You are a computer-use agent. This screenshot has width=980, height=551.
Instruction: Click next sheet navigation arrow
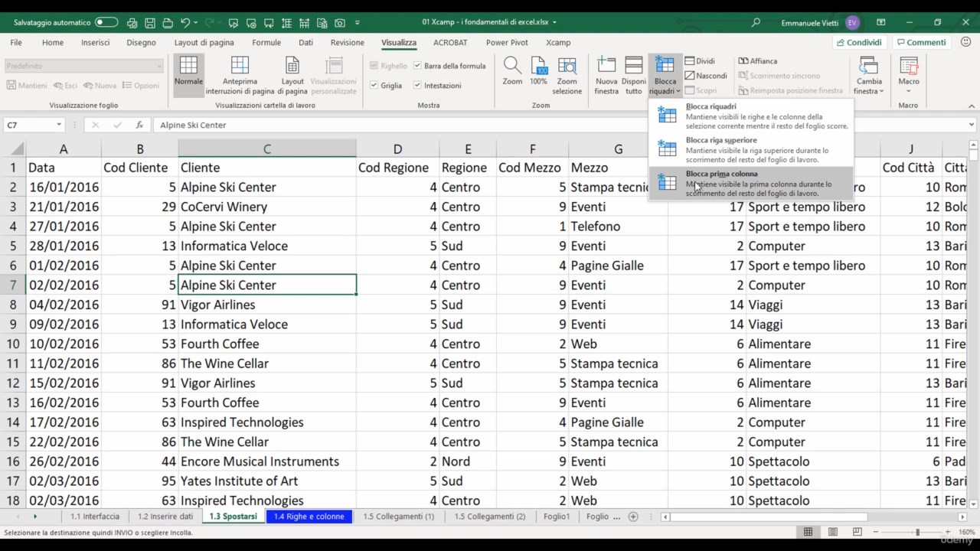[x=34, y=517]
